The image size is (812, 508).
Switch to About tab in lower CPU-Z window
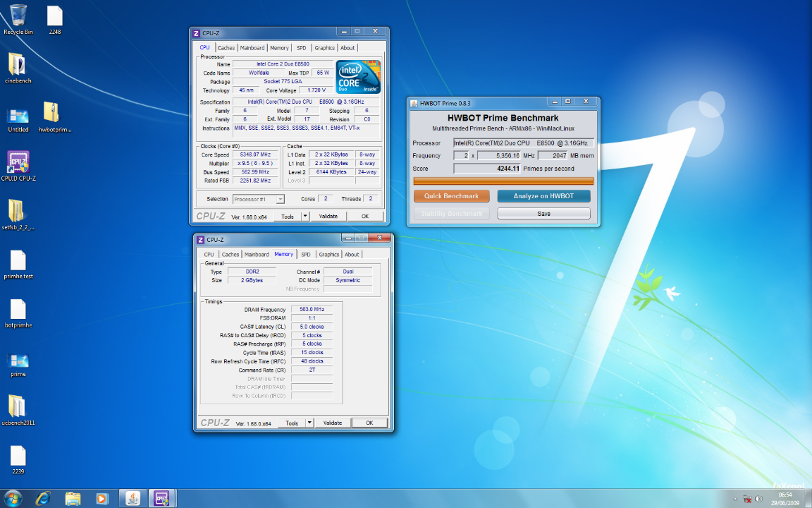pos(352,255)
